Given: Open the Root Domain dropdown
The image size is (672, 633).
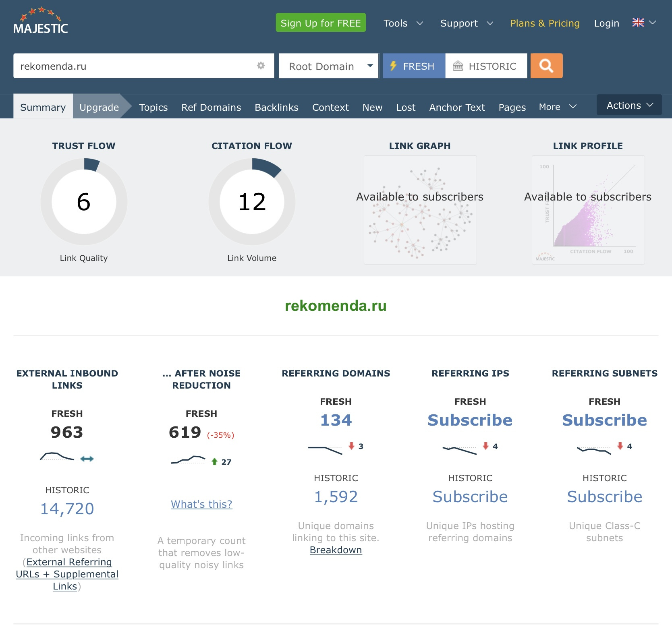Looking at the screenshot, I should pos(329,66).
